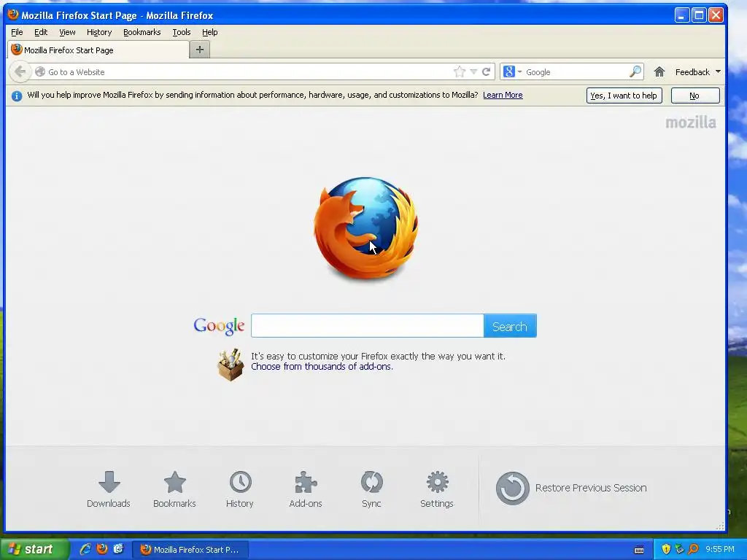
Task: Open the Google search engine selector
Action: pos(513,72)
